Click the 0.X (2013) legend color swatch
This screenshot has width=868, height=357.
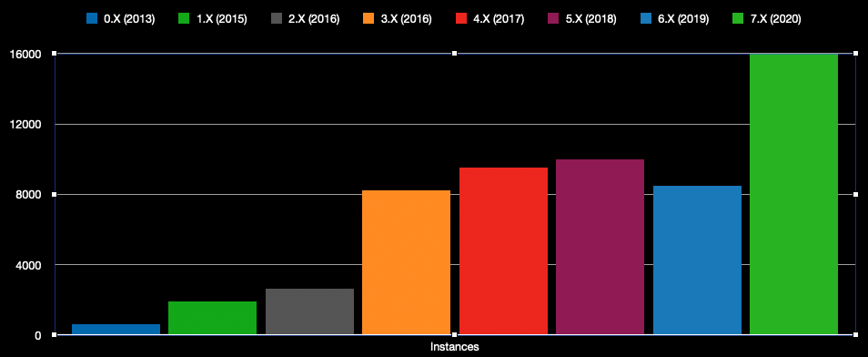pos(92,18)
